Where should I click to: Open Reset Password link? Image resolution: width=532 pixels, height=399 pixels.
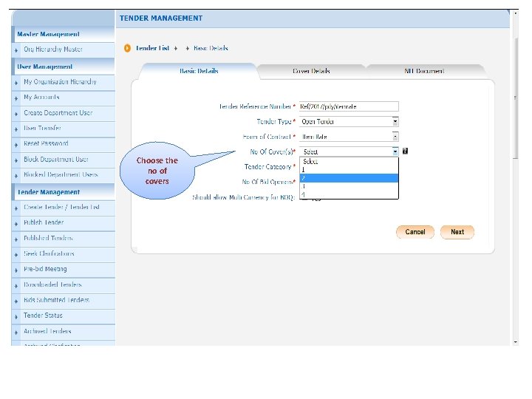pyautogui.click(x=46, y=143)
